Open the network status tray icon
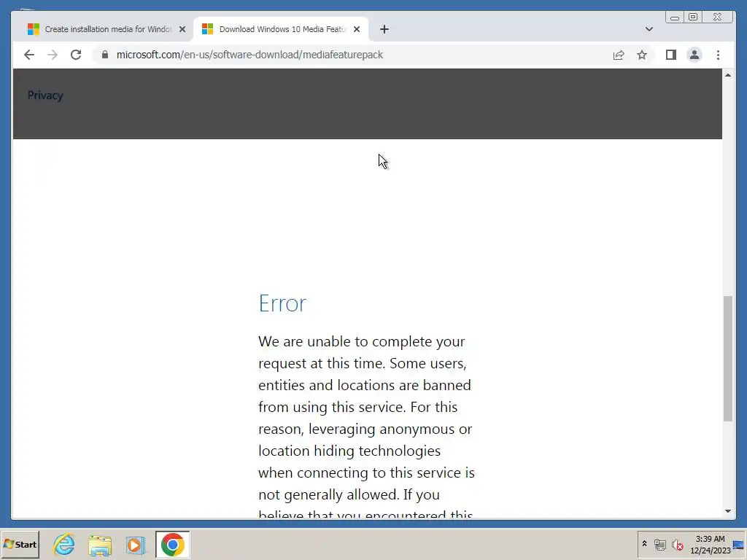Screen dimensions: 747x560 [659, 544]
